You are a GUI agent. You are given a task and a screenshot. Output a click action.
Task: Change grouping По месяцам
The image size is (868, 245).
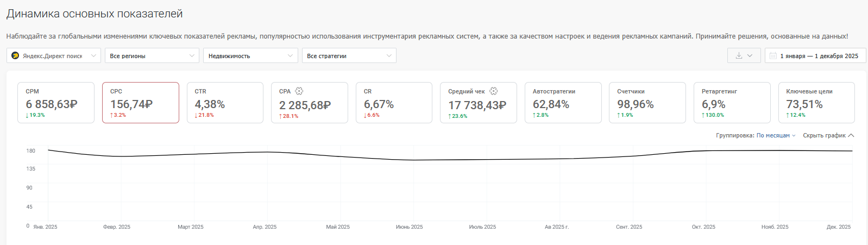point(776,135)
